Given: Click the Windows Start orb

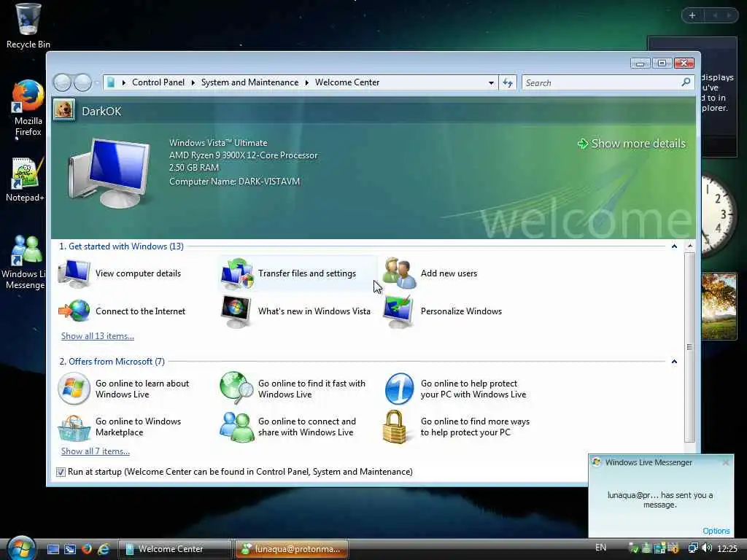Looking at the screenshot, I should pyautogui.click(x=21, y=548).
